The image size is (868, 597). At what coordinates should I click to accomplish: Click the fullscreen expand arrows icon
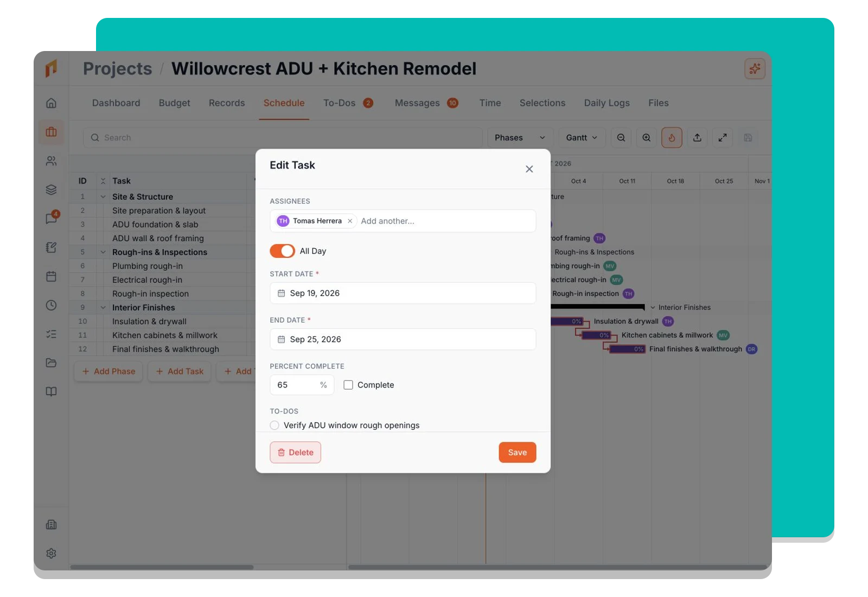pos(723,138)
